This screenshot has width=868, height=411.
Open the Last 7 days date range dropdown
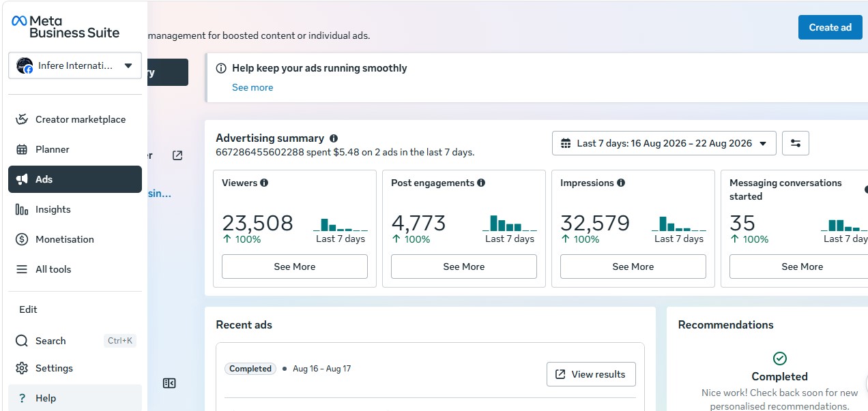pos(664,143)
